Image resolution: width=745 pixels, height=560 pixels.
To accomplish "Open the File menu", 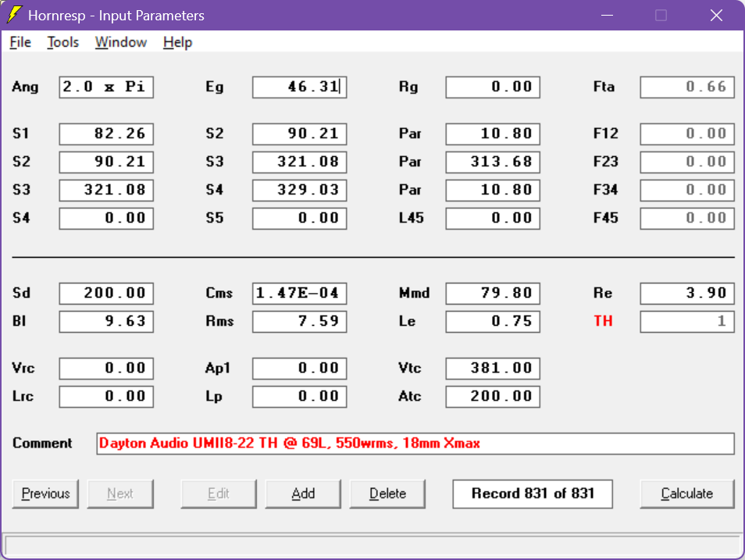I will click(x=20, y=42).
